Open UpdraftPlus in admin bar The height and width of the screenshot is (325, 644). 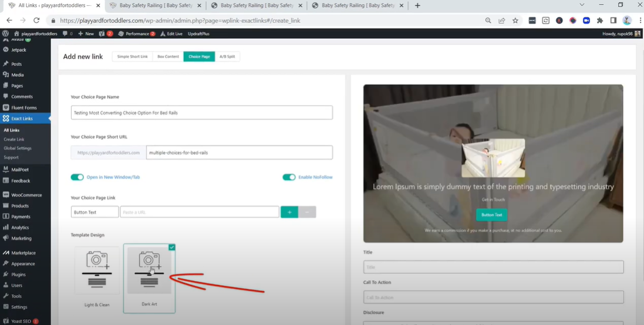pos(199,33)
